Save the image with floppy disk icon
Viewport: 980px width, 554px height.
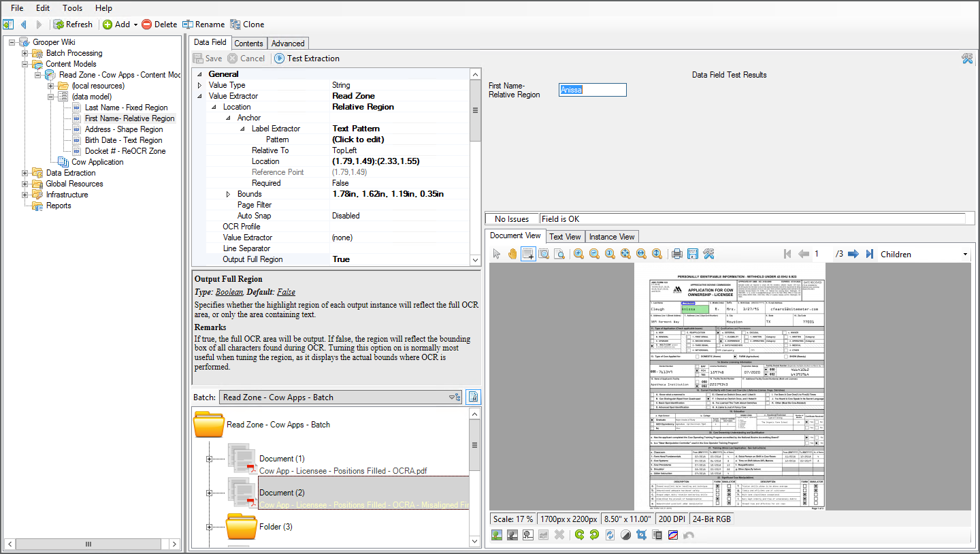pos(693,254)
